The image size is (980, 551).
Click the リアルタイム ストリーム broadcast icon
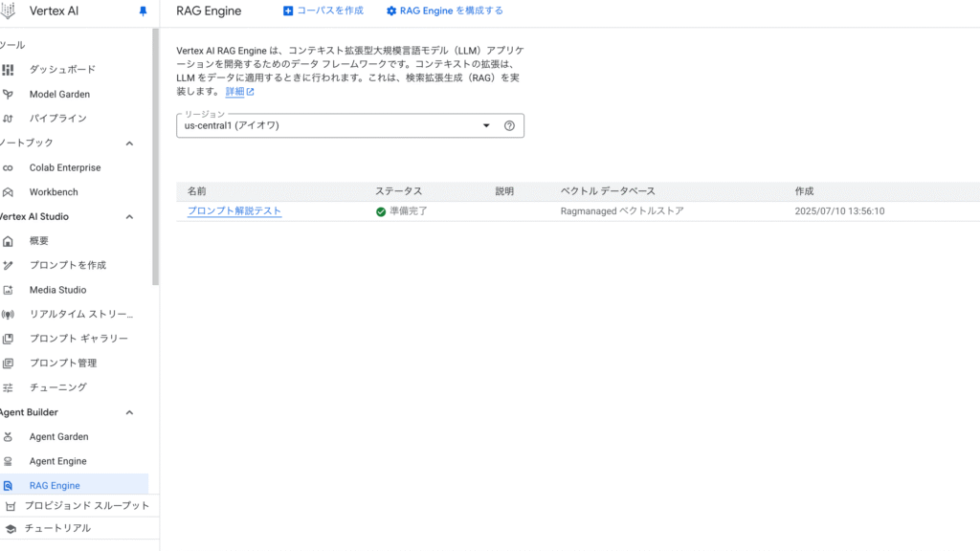coord(8,314)
